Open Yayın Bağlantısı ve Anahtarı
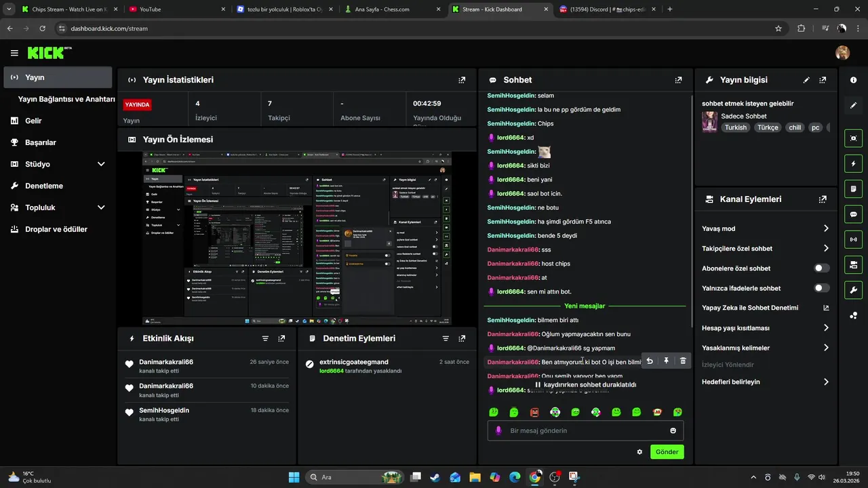Screen dimensions: 868x488 (66, 99)
